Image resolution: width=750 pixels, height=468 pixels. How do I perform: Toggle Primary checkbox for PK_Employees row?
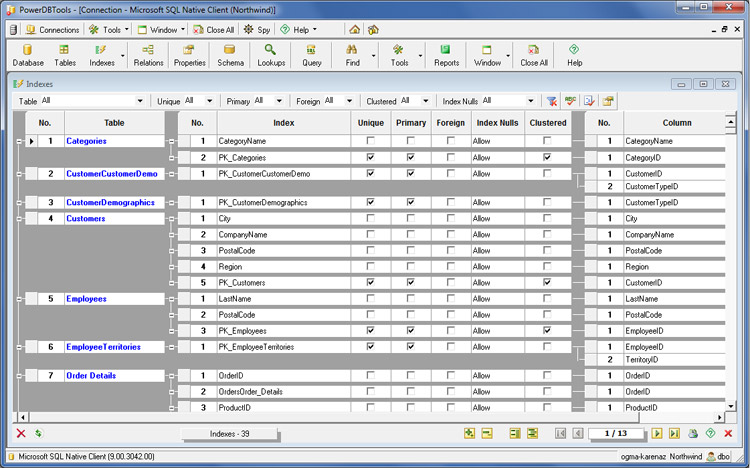[x=411, y=331]
